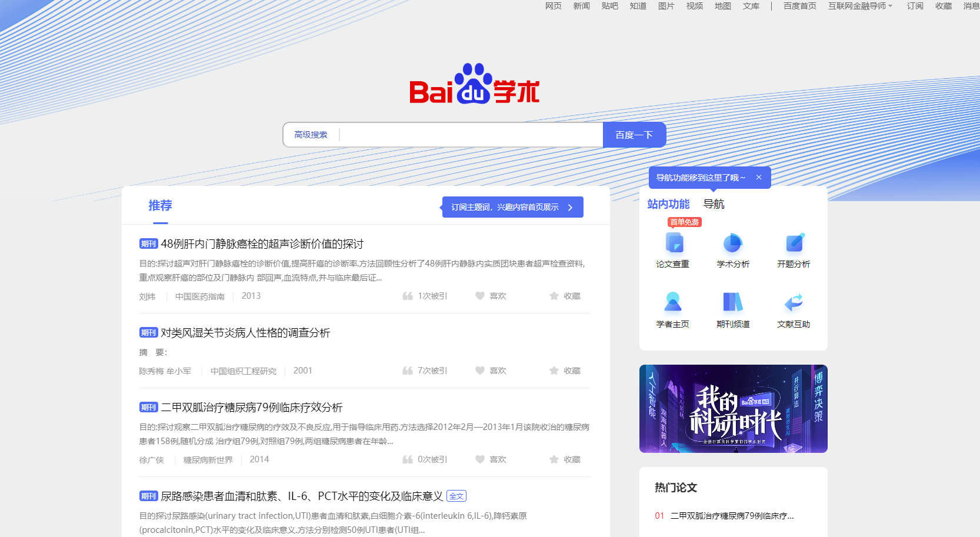Open the 开题分析 pencil icon

[794, 243]
